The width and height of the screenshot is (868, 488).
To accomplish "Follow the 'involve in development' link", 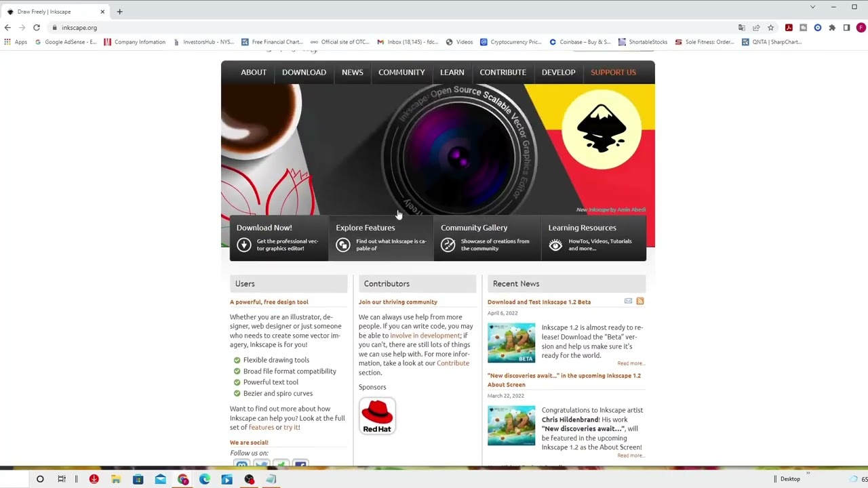I will 425,335.
